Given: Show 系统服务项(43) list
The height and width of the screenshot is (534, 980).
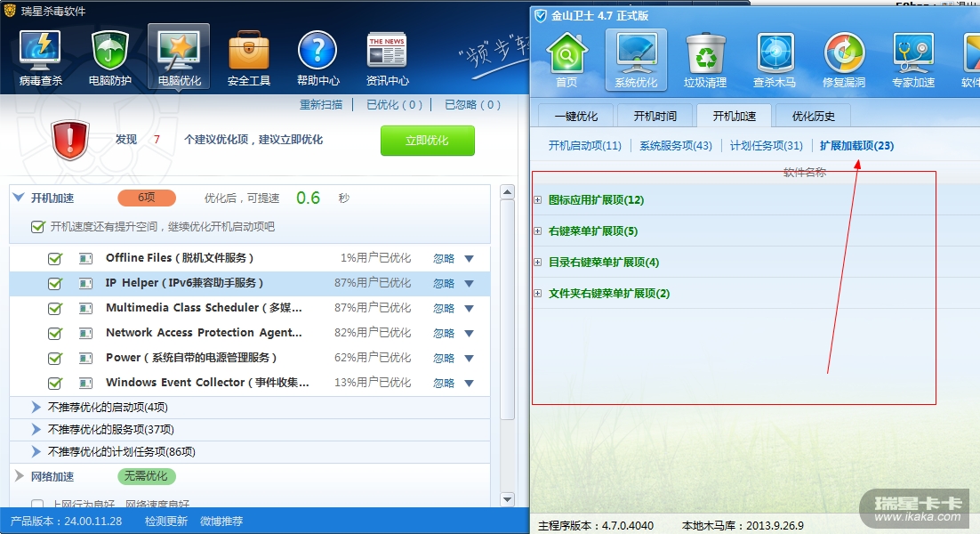Looking at the screenshot, I should click(676, 146).
